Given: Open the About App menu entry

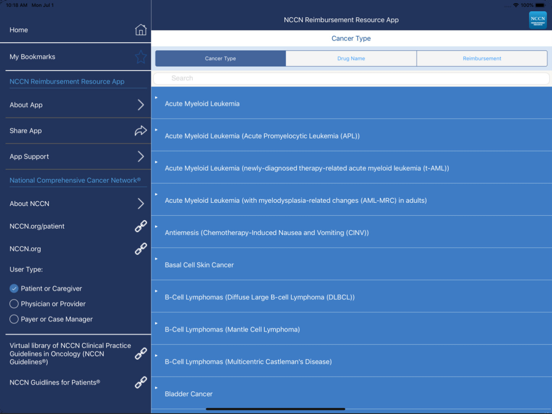Looking at the screenshot, I should pyautogui.click(x=26, y=105).
